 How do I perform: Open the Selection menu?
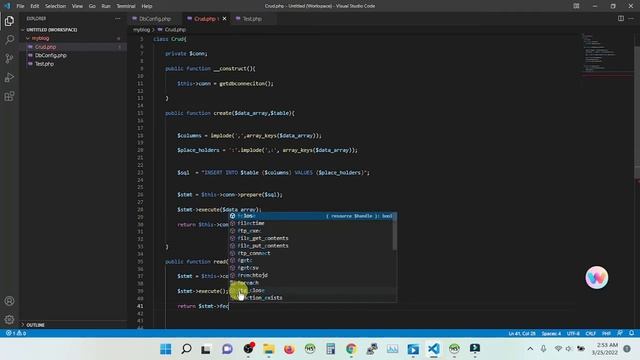[x=55, y=6]
